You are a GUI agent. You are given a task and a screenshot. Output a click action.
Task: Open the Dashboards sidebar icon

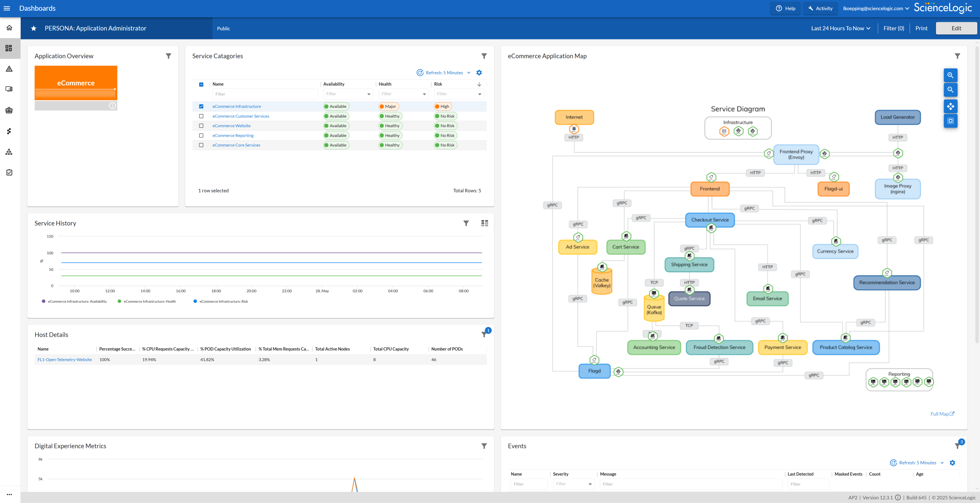click(9, 48)
